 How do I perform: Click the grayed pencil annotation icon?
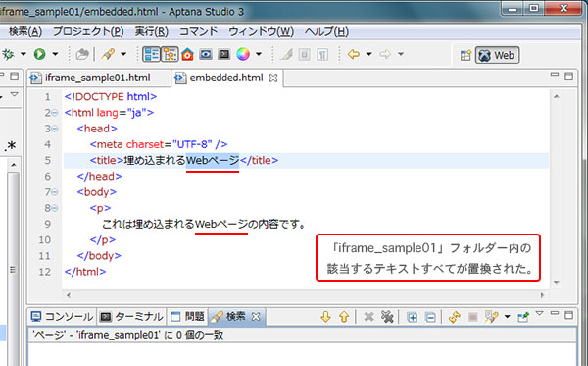point(287,55)
